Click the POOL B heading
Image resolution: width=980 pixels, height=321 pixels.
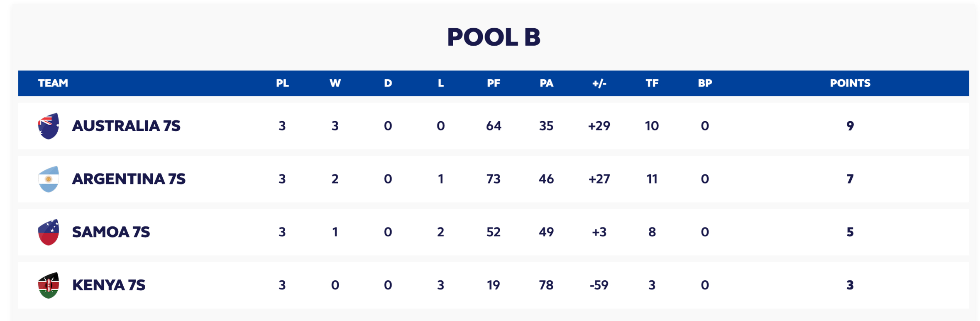coord(494,37)
